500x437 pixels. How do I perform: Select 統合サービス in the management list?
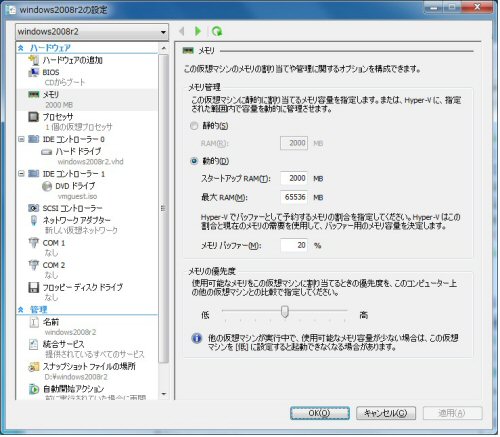click(87, 349)
